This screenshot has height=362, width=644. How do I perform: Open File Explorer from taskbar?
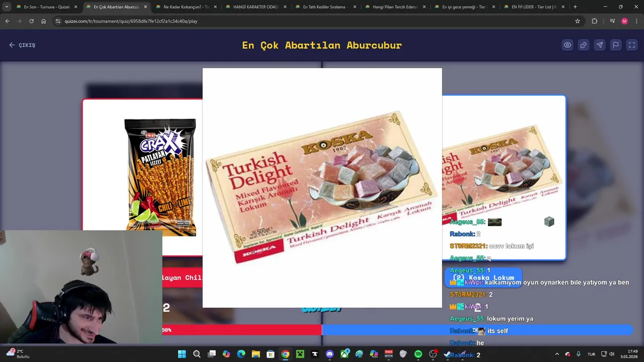tap(256, 354)
